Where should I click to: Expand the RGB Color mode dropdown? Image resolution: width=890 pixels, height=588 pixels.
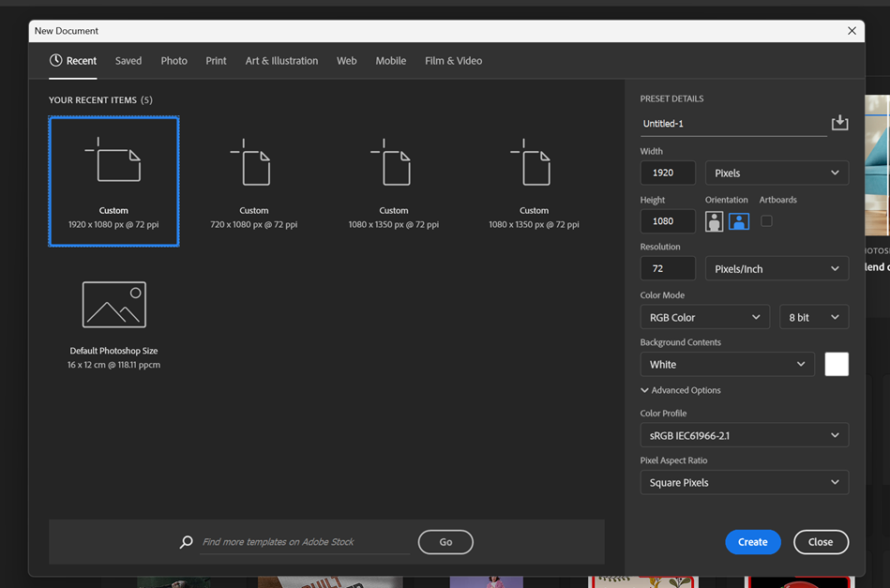point(704,317)
